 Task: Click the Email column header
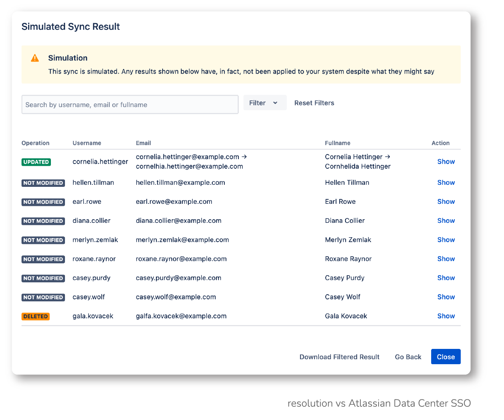[x=143, y=143]
